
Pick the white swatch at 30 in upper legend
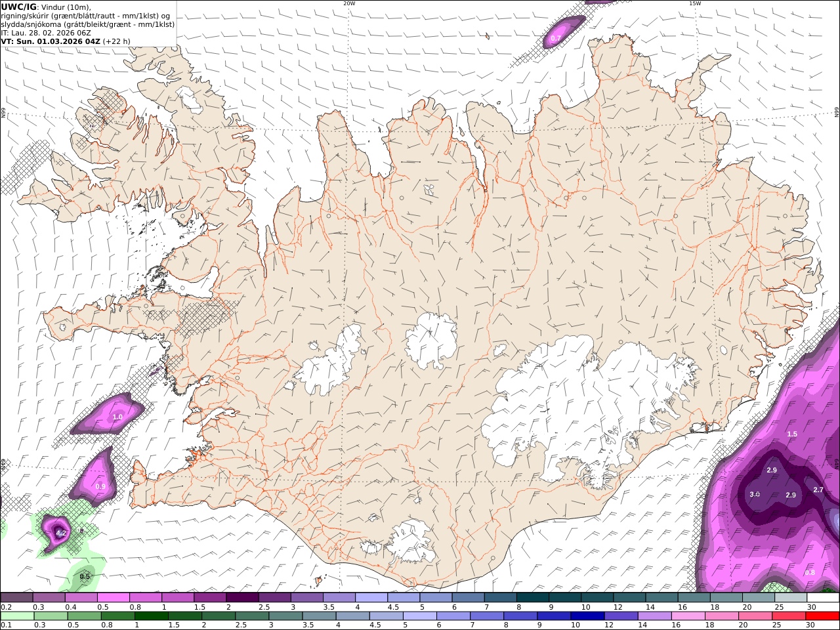[x=823, y=597]
